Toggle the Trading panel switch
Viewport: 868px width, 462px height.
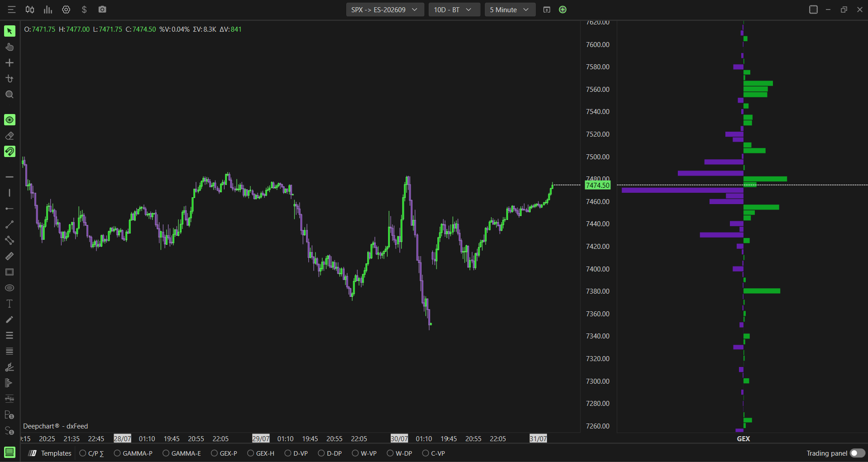(x=858, y=453)
